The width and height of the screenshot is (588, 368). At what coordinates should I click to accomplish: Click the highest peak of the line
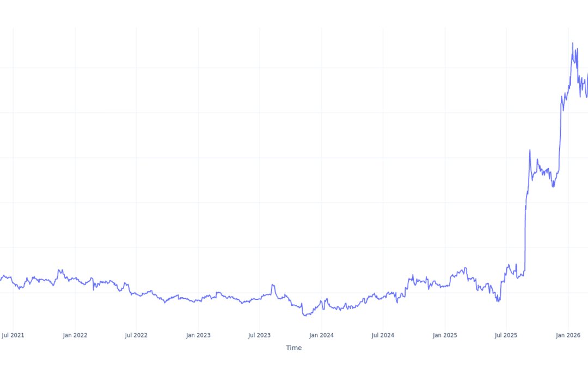[572, 43]
